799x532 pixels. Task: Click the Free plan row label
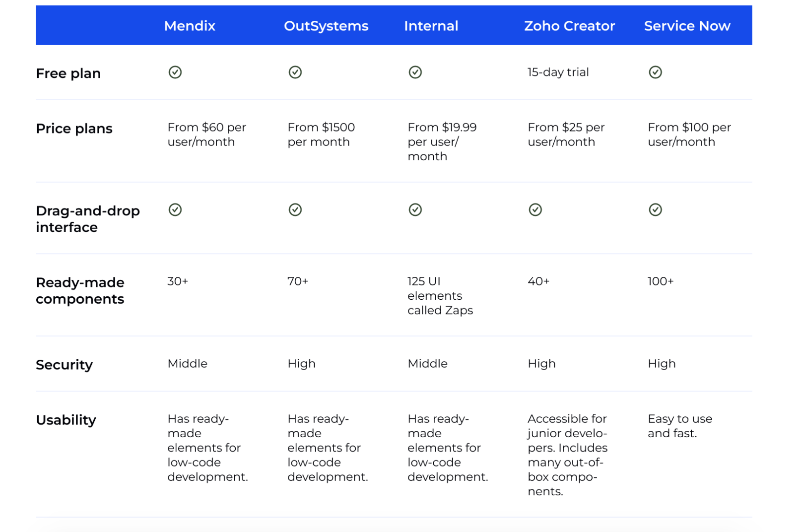68,73
